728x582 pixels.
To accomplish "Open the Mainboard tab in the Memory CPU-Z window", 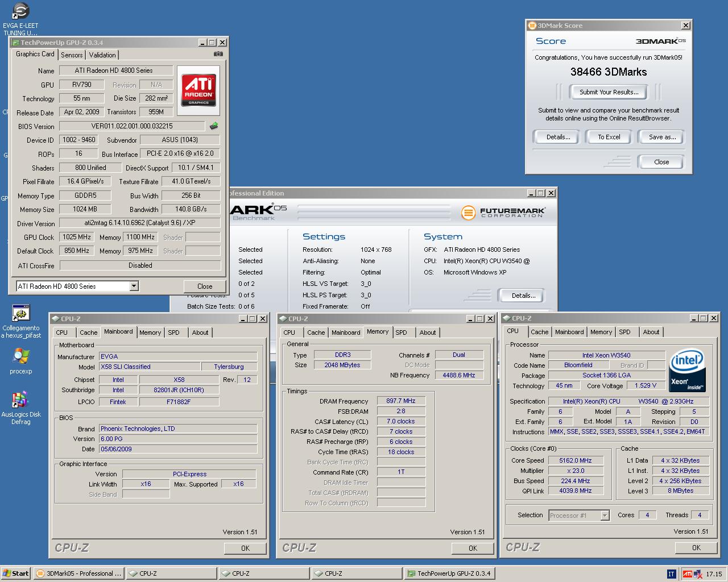I will click(x=346, y=332).
